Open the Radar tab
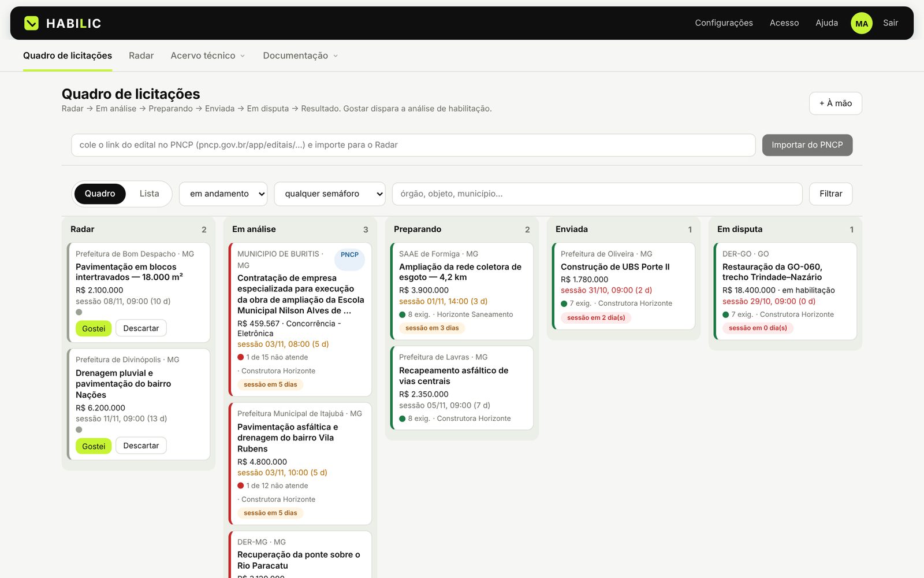Screen dimensions: 924x578 pyautogui.click(x=141, y=55)
